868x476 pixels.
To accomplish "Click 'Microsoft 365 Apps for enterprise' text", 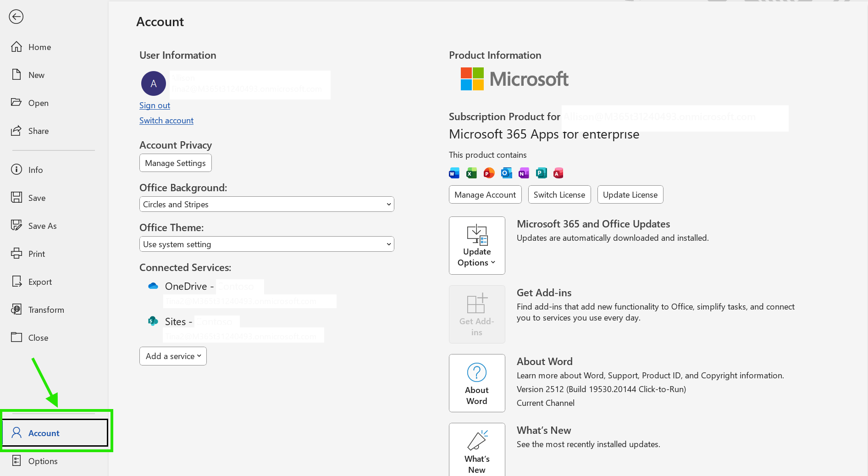I will (544, 134).
